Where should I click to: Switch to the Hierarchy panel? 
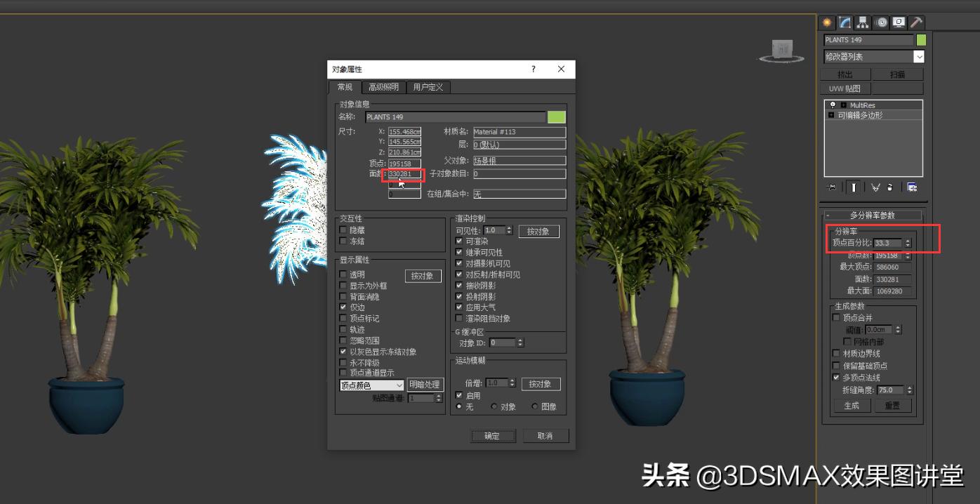click(862, 22)
